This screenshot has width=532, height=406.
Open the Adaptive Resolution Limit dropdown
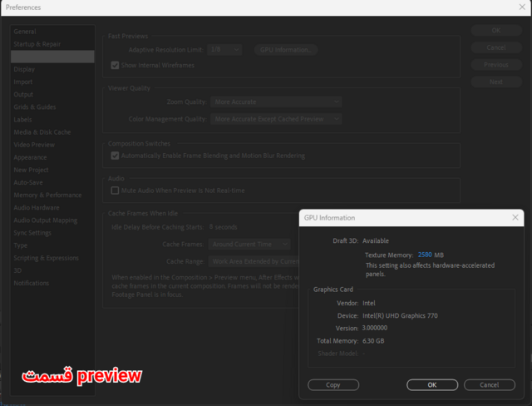[225, 50]
